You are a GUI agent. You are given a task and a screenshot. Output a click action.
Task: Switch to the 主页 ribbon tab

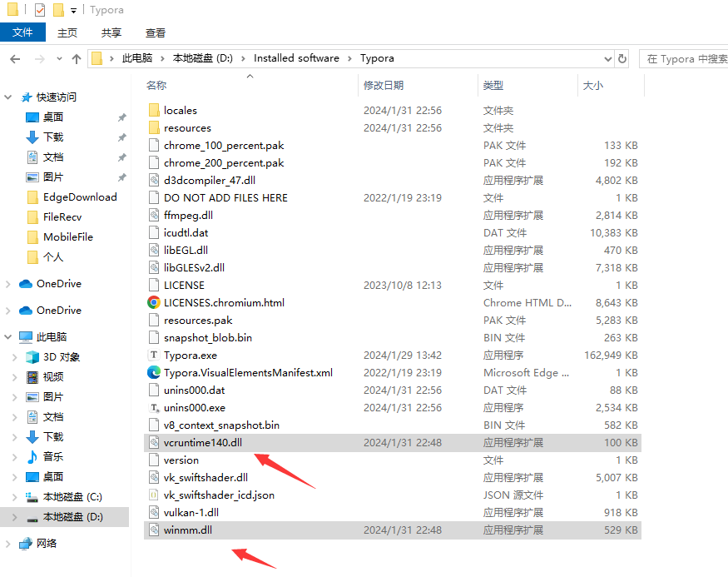pos(67,33)
